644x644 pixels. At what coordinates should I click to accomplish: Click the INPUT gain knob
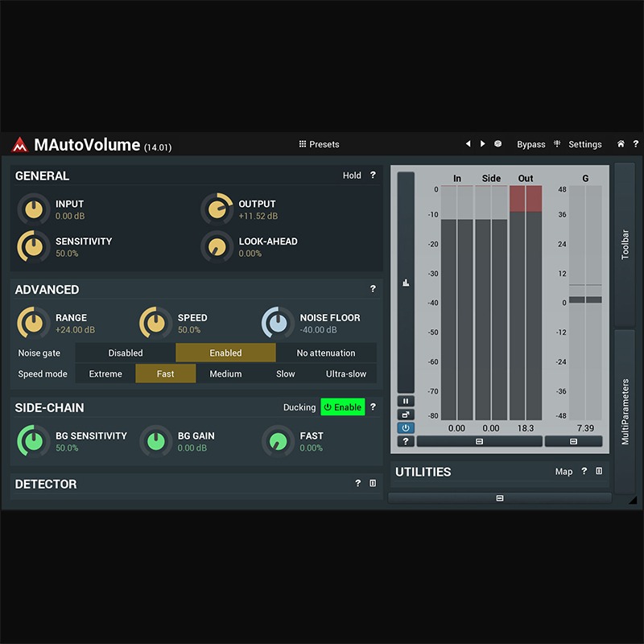tap(34, 209)
